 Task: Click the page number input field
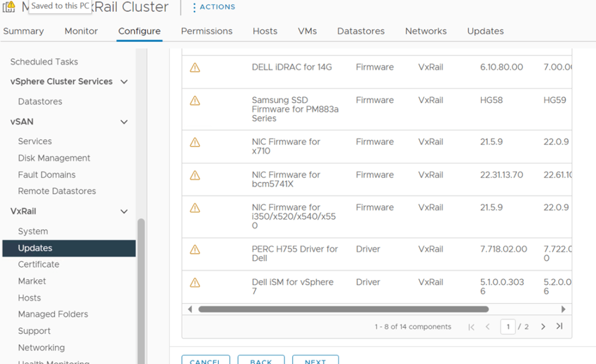coord(508,327)
